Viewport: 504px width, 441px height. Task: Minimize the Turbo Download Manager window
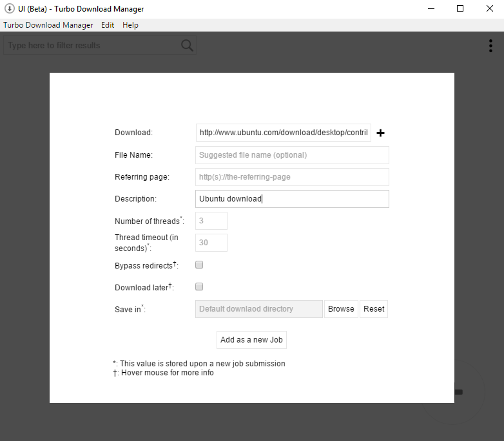431,9
